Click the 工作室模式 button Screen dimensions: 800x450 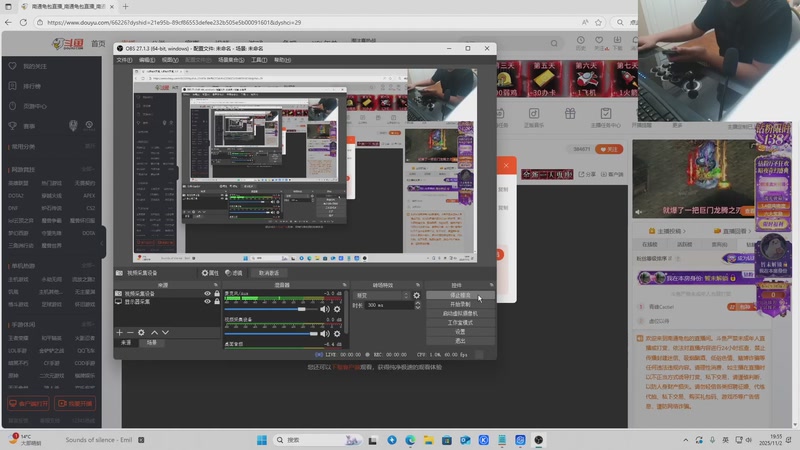tap(460, 323)
